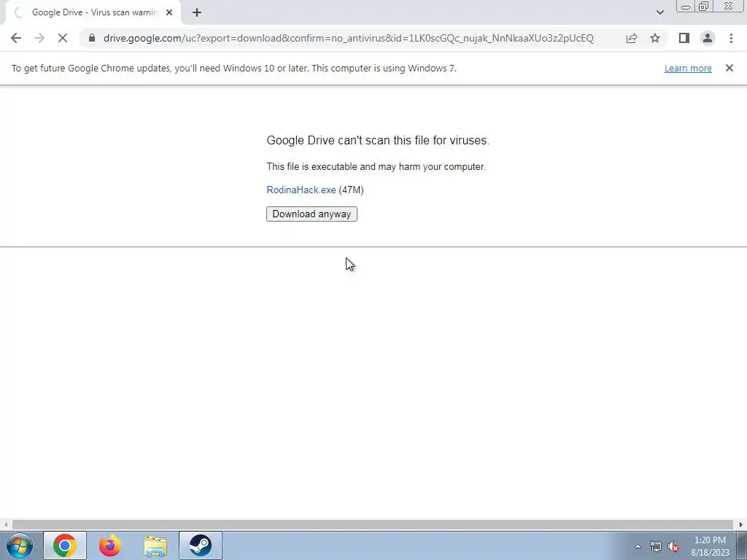747x560 pixels.
Task: Open Chrome's three-dot menu
Action: [731, 38]
